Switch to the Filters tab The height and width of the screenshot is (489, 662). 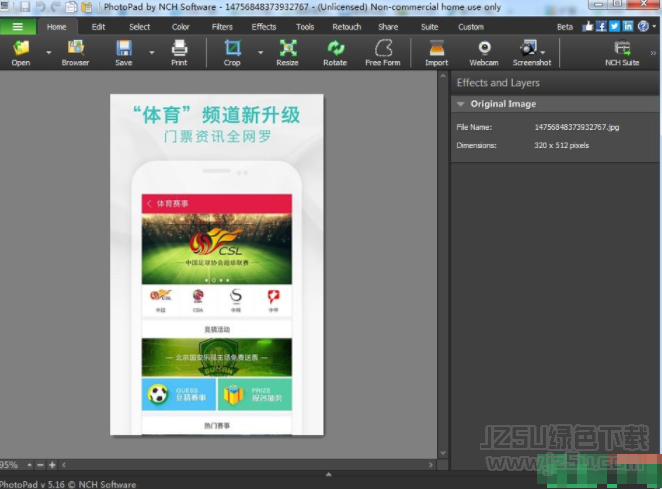222,27
